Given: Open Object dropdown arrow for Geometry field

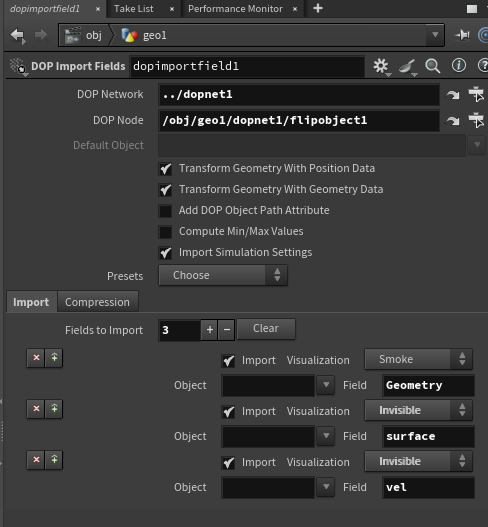Looking at the screenshot, I should [326, 385].
